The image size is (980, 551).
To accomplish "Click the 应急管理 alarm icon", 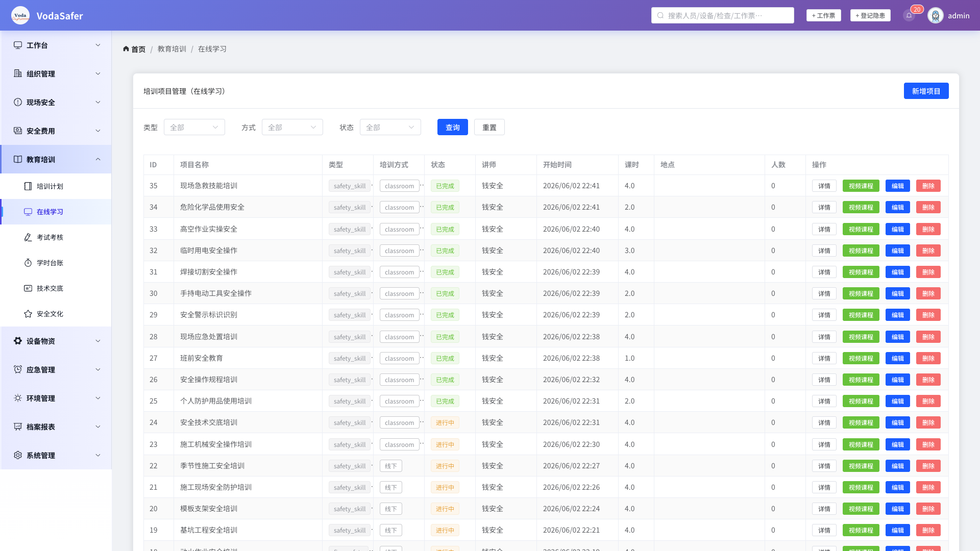I will [18, 369].
